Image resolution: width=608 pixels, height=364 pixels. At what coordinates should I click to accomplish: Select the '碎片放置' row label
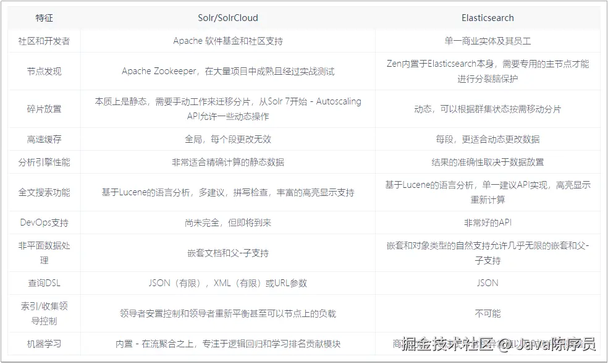click(x=44, y=109)
